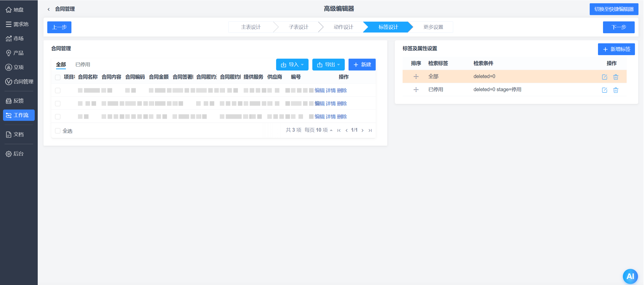Expand the 导入 dropdown button
The image size is (644, 285).
[292, 65]
